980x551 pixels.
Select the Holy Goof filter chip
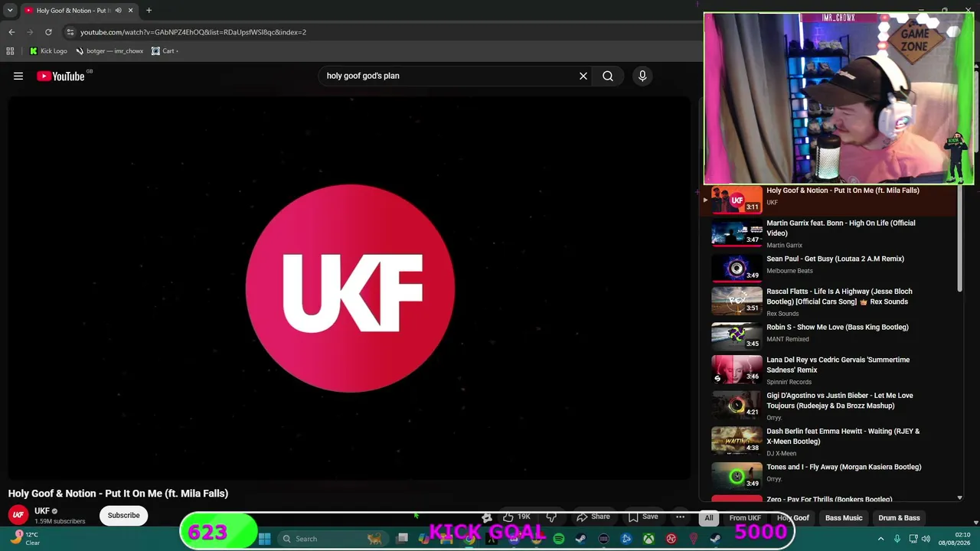(793, 518)
